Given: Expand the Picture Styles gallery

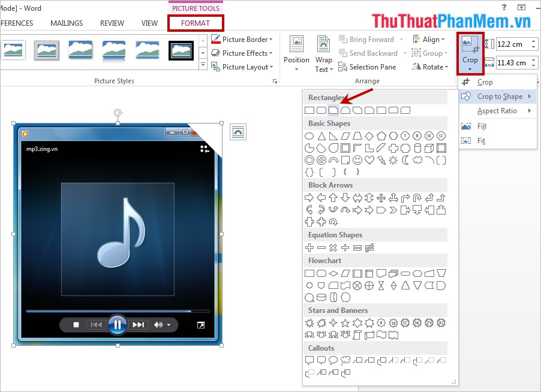Looking at the screenshot, I should click(203, 62).
